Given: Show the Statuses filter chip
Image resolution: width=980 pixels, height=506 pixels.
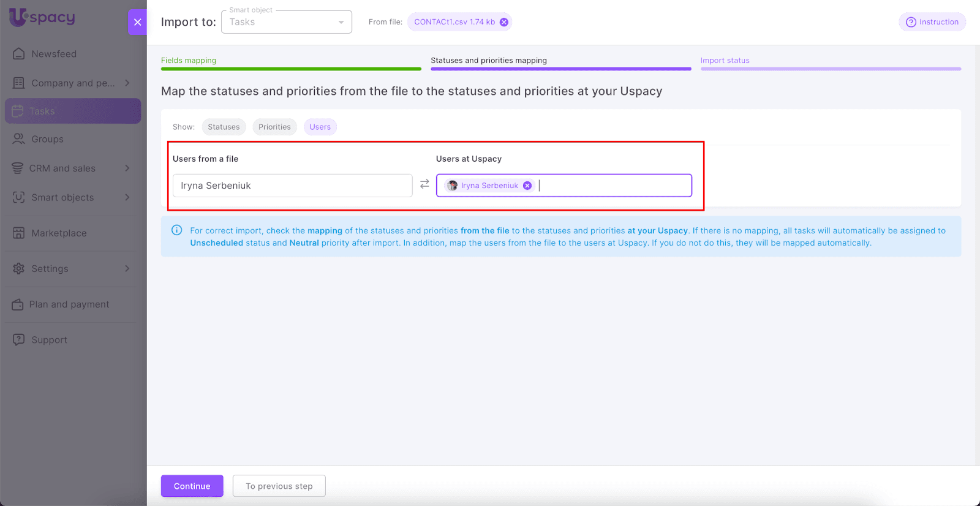Looking at the screenshot, I should coord(224,127).
